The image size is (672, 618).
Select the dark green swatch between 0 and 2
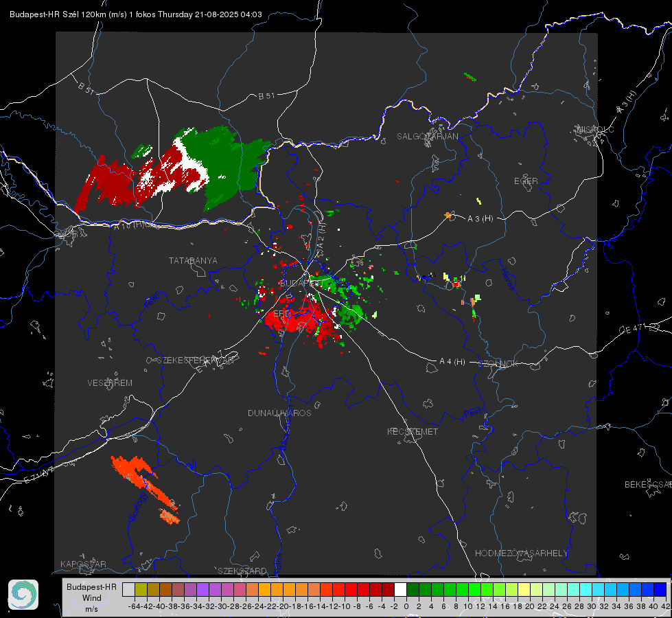413,590
